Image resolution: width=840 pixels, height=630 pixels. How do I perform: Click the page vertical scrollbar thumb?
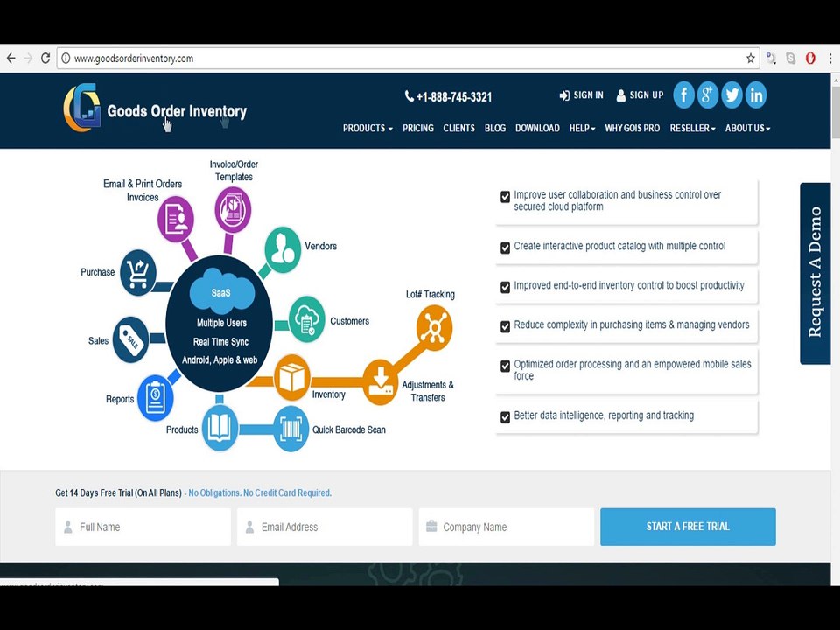point(835,111)
